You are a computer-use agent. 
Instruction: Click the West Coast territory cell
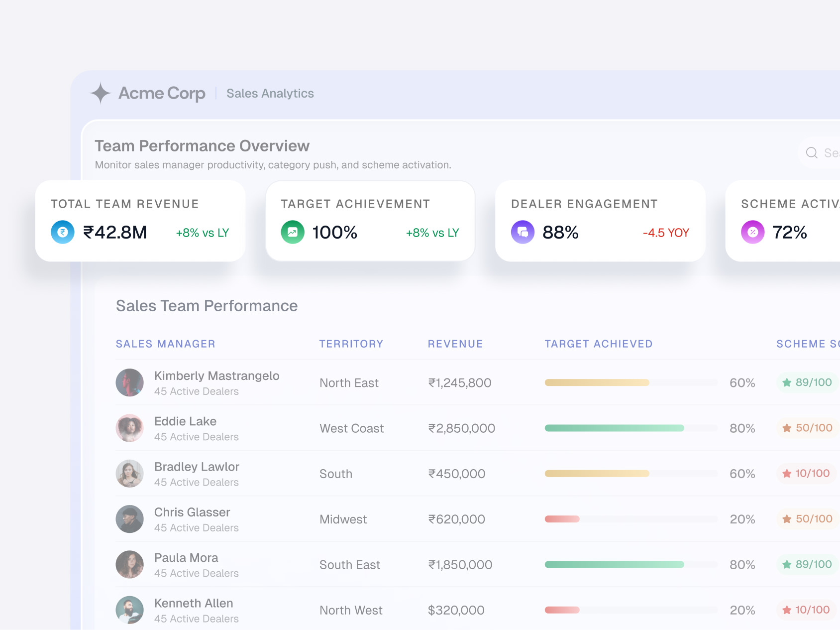[352, 428]
